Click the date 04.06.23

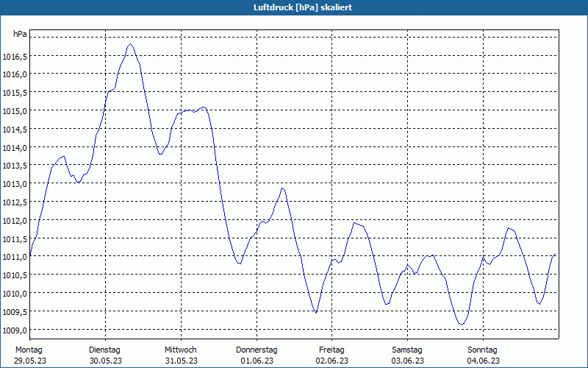coord(484,361)
